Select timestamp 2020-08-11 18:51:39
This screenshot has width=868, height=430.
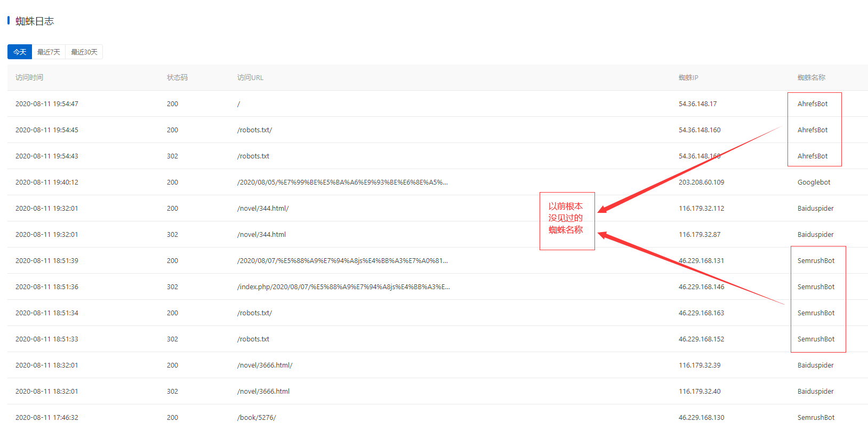coord(47,260)
